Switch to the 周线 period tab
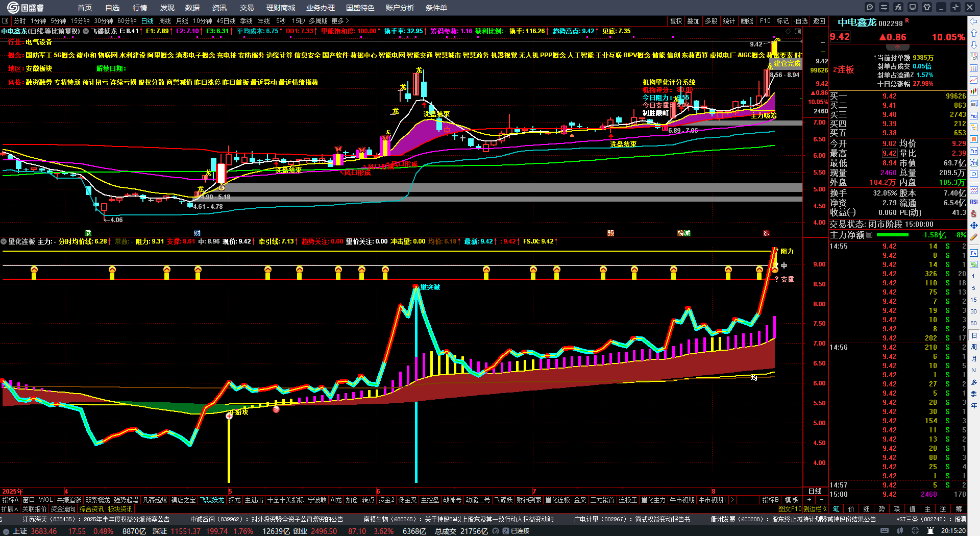 pyautogui.click(x=165, y=21)
